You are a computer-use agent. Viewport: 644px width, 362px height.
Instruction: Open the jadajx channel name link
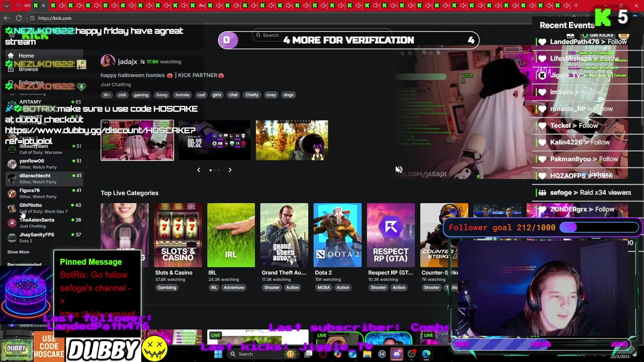point(127,61)
